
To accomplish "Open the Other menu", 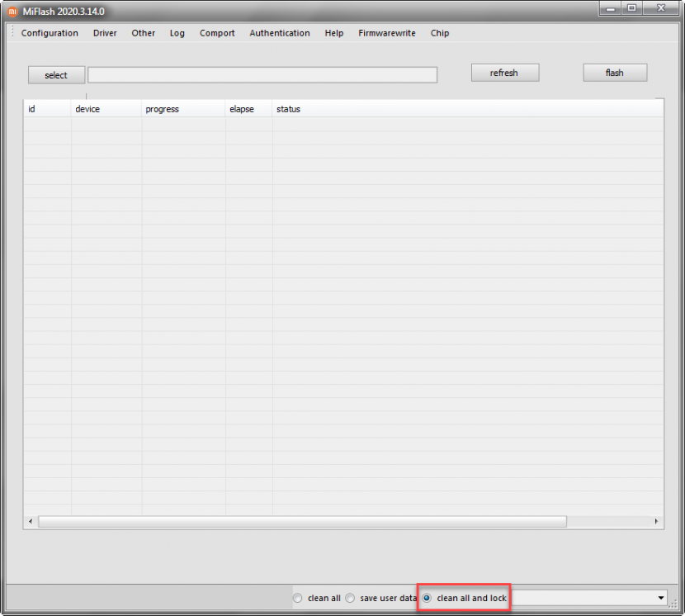I will (x=143, y=33).
